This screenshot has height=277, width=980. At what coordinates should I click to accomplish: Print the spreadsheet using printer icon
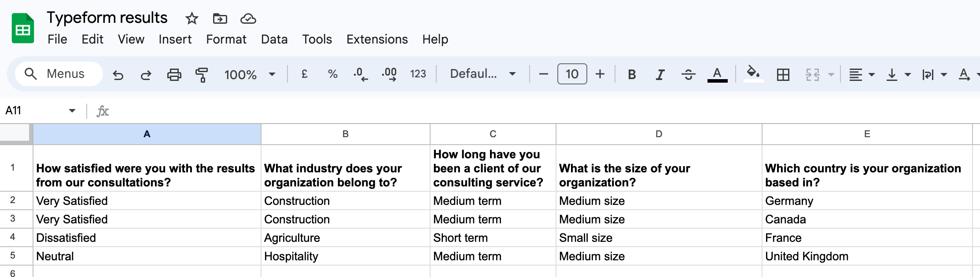coord(174,75)
